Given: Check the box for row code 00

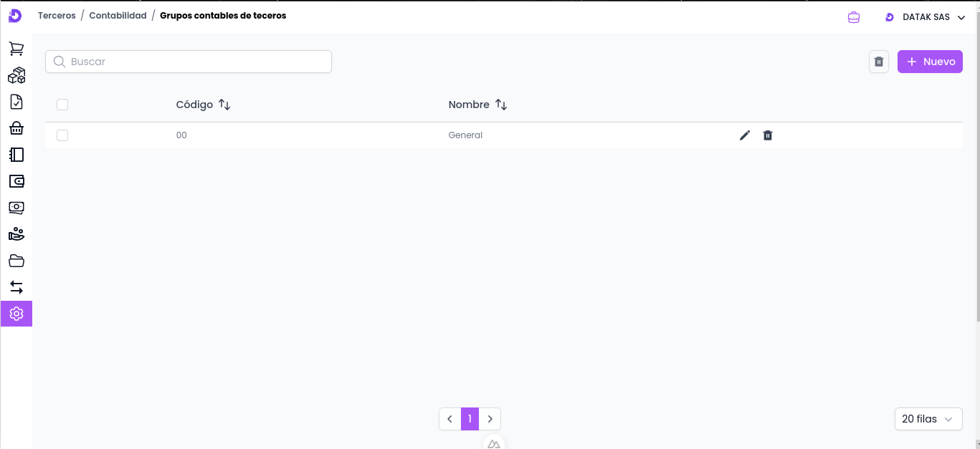Looking at the screenshot, I should tap(62, 135).
